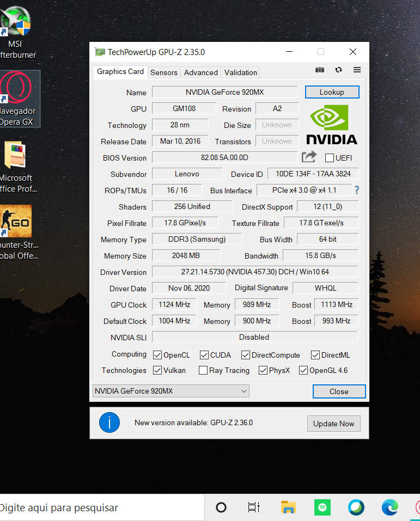Viewport: 420px width, 521px height.
Task: Take a GPU-Z screenshot with camera icon
Action: (x=320, y=70)
